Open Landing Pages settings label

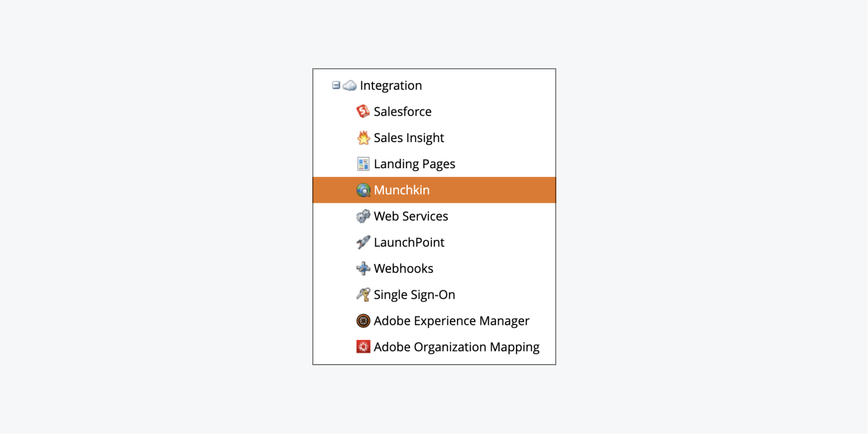click(x=414, y=164)
